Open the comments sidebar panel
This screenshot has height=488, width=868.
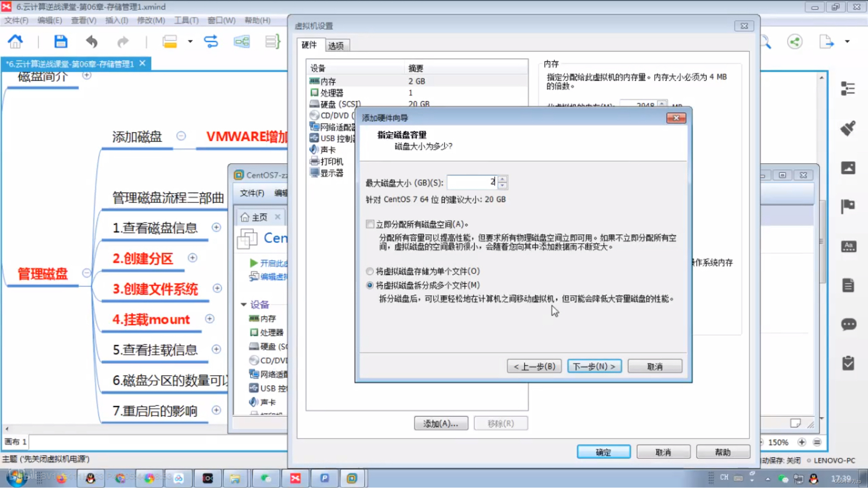coord(848,324)
